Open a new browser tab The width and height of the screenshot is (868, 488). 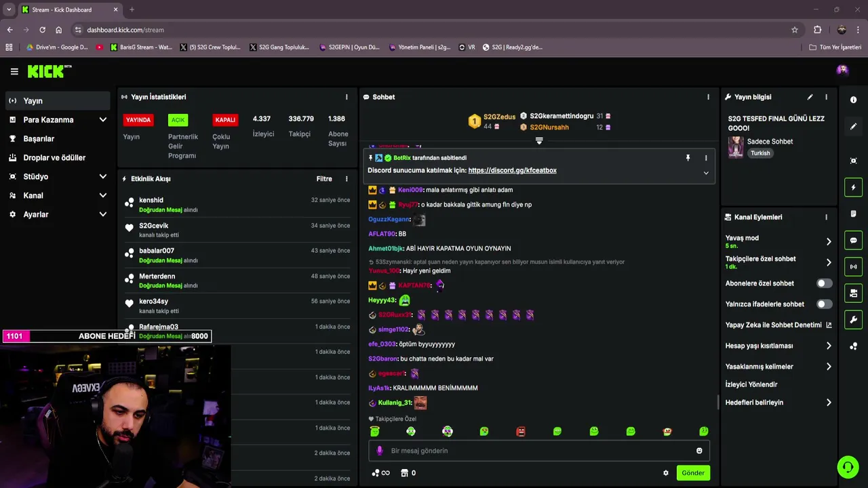coord(132,9)
